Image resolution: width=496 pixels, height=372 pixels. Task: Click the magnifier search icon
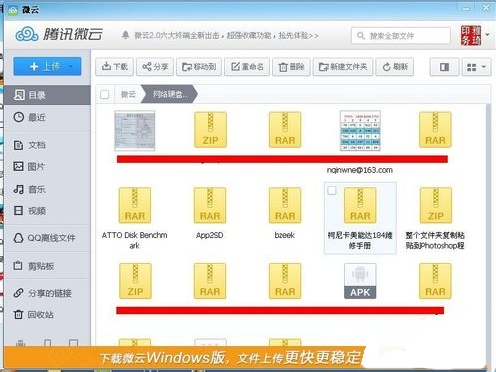pos(361,35)
